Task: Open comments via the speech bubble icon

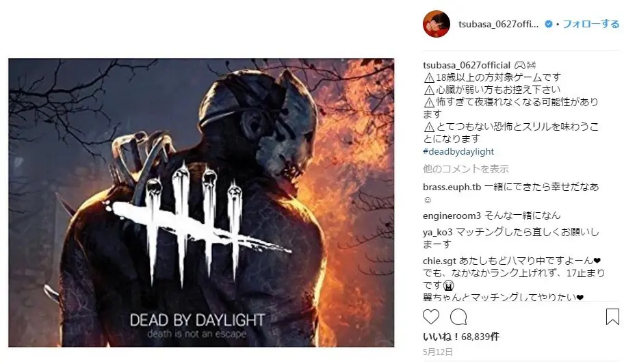Action: (458, 317)
